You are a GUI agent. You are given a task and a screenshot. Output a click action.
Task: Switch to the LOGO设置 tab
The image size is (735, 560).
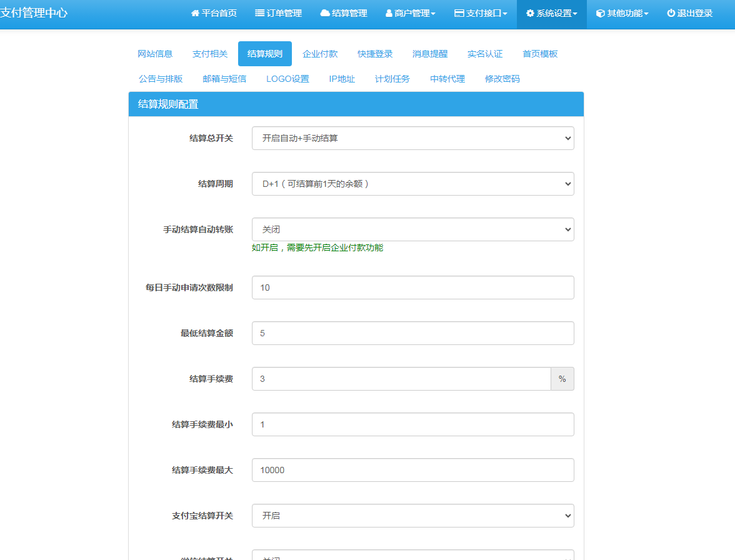pos(287,79)
